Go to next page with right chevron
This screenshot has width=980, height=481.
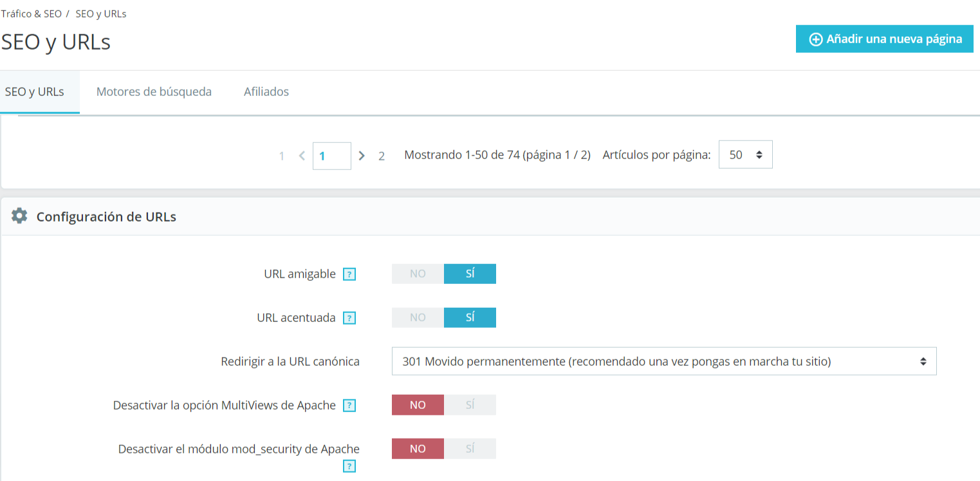click(x=362, y=156)
